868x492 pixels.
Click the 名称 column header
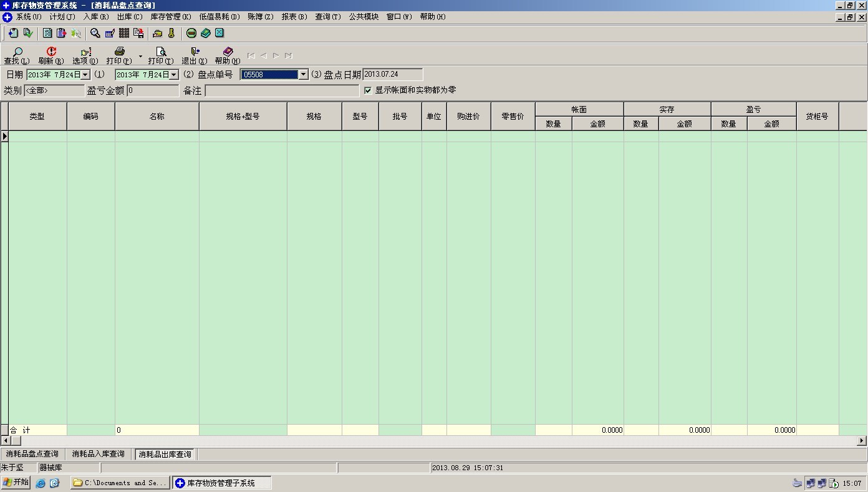point(157,117)
